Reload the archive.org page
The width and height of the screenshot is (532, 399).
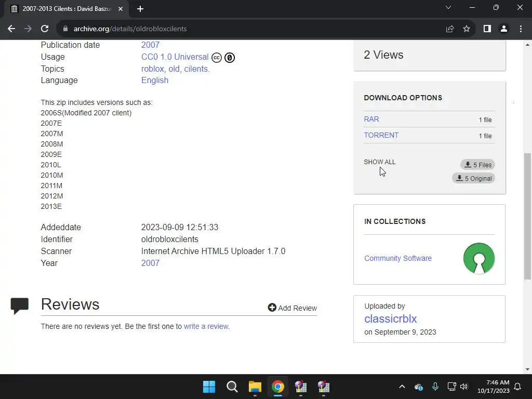pyautogui.click(x=45, y=29)
